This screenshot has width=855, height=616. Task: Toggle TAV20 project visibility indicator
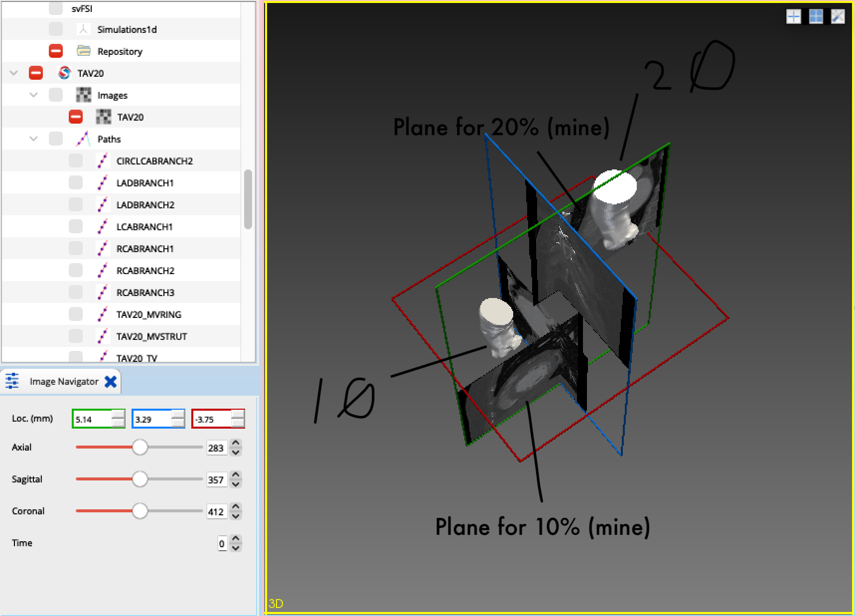[x=36, y=73]
